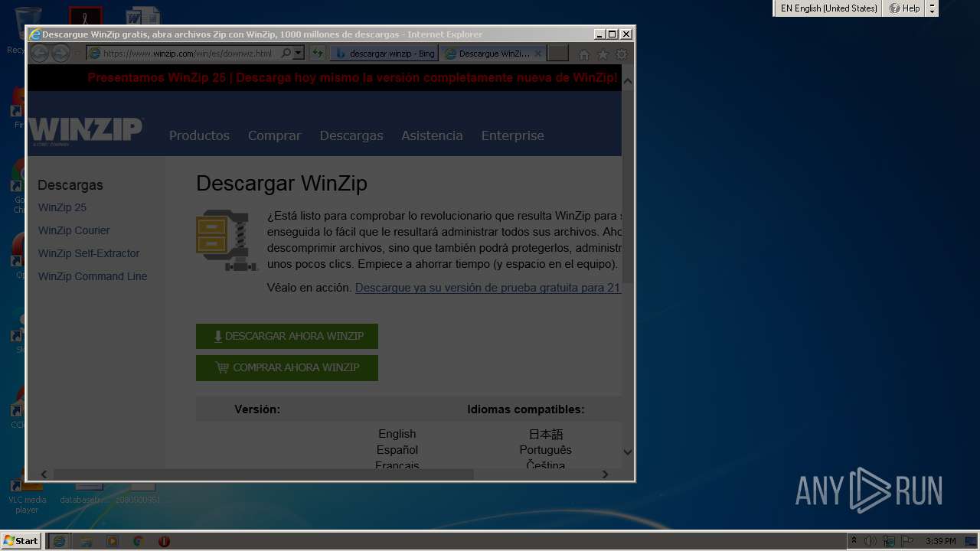This screenshot has height=551, width=980.
Task: Click the horizontal scroll left arrow
Action: coord(44,474)
